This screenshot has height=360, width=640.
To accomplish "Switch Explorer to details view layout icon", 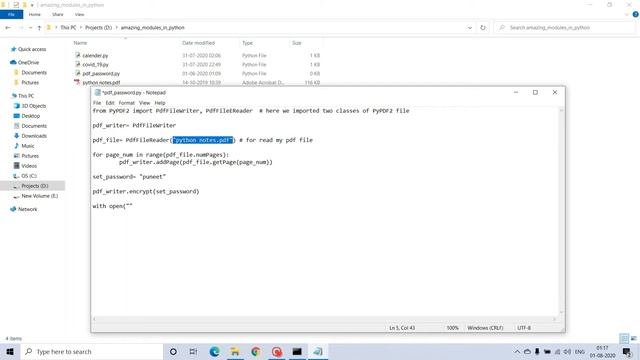I will point(624,338).
